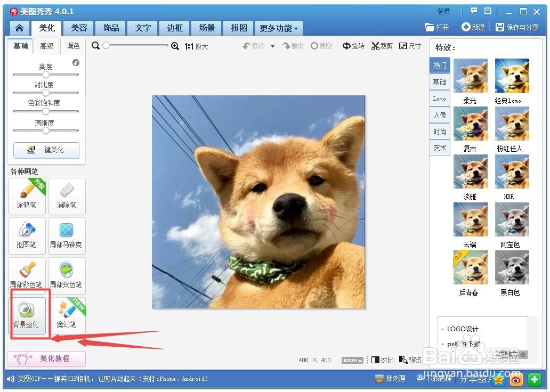Open the 调色 color tab
Image resolution: width=550 pixels, height=392 pixels.
pos(72,46)
